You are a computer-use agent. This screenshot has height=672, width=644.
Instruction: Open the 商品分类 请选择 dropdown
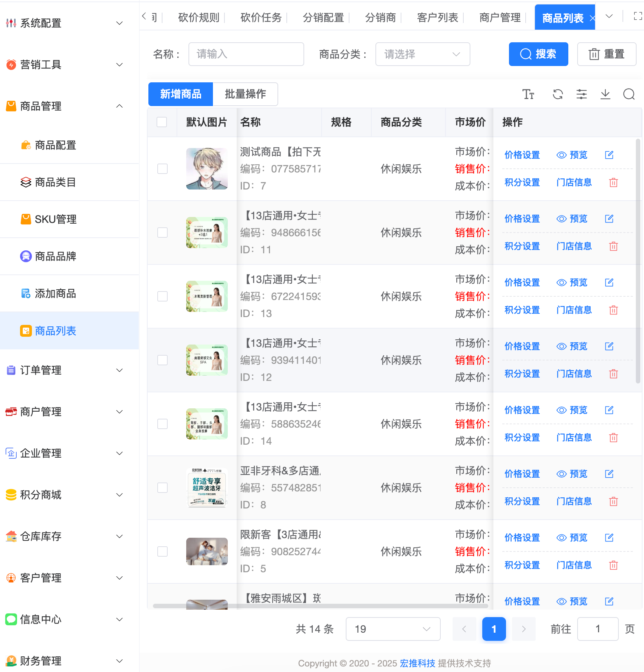423,54
